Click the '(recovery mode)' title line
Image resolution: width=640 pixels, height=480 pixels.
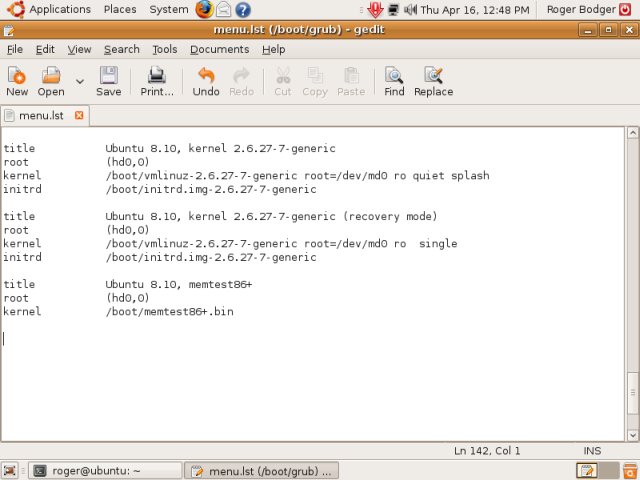click(x=220, y=216)
